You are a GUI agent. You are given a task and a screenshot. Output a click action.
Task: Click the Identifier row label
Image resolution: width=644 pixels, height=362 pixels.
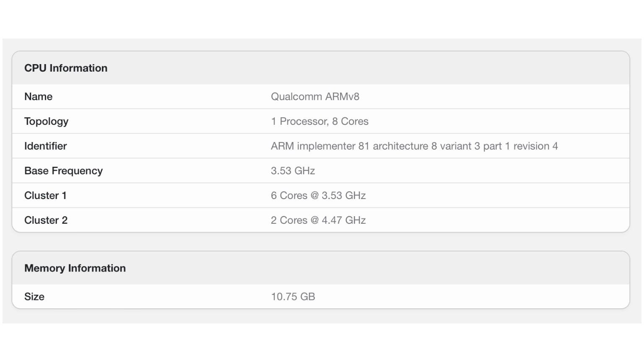[45, 146]
